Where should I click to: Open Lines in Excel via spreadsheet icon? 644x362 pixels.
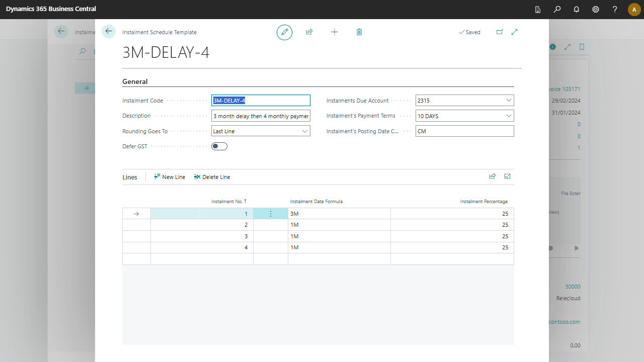[507, 176]
